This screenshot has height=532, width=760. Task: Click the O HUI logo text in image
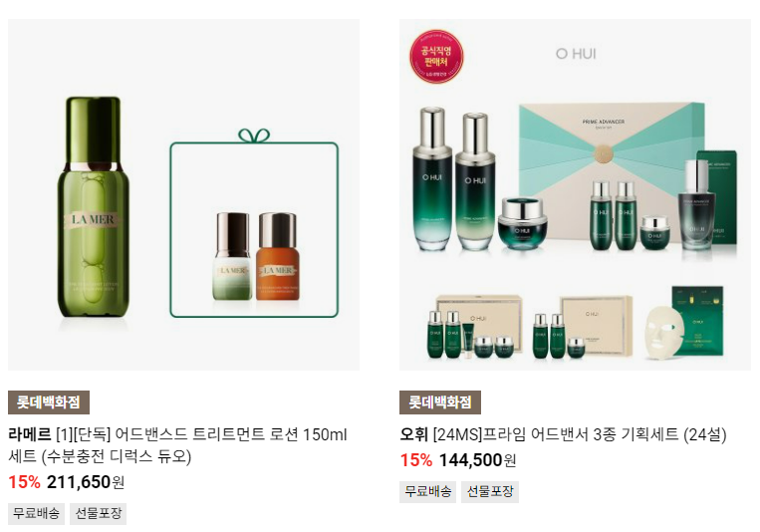pyautogui.click(x=576, y=54)
